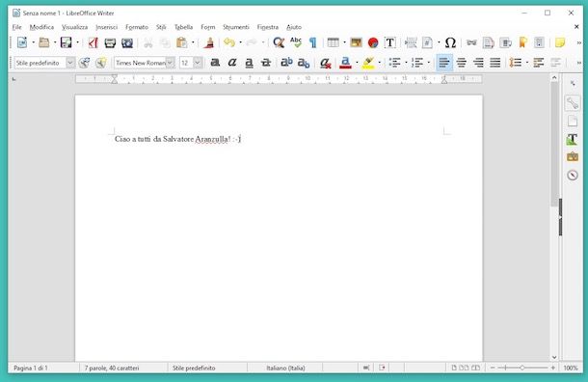This screenshot has height=382, width=588.
Task: Insert a page break
Action: pos(411,42)
